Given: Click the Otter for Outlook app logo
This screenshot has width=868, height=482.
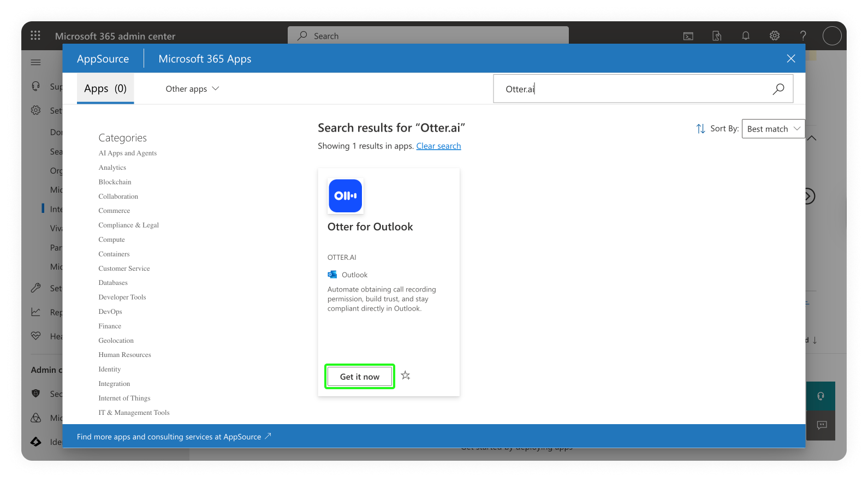Looking at the screenshot, I should [x=345, y=196].
